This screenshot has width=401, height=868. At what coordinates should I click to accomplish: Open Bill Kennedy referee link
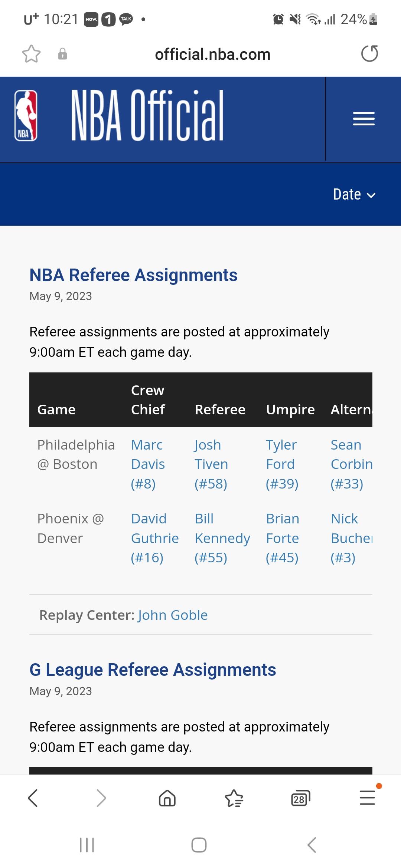222,538
